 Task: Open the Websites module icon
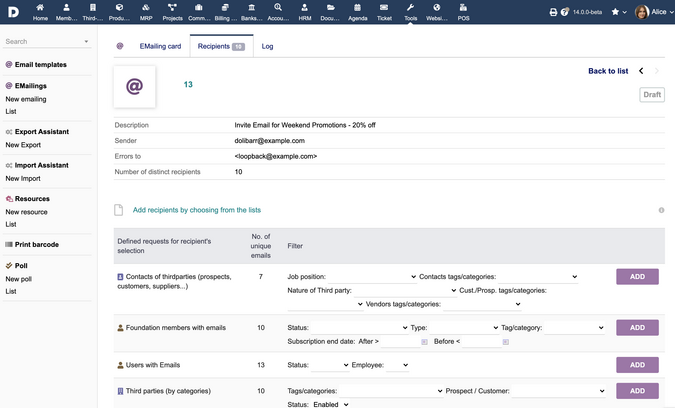click(x=437, y=7)
